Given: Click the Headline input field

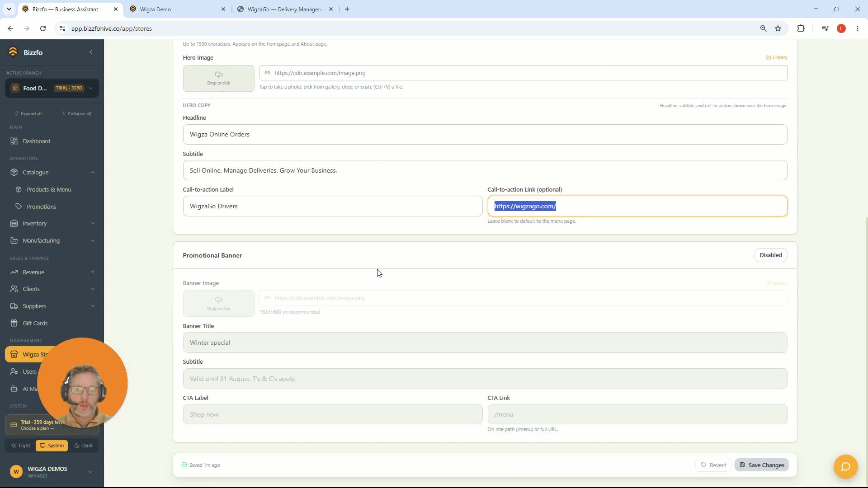Looking at the screenshot, I should coord(485,134).
